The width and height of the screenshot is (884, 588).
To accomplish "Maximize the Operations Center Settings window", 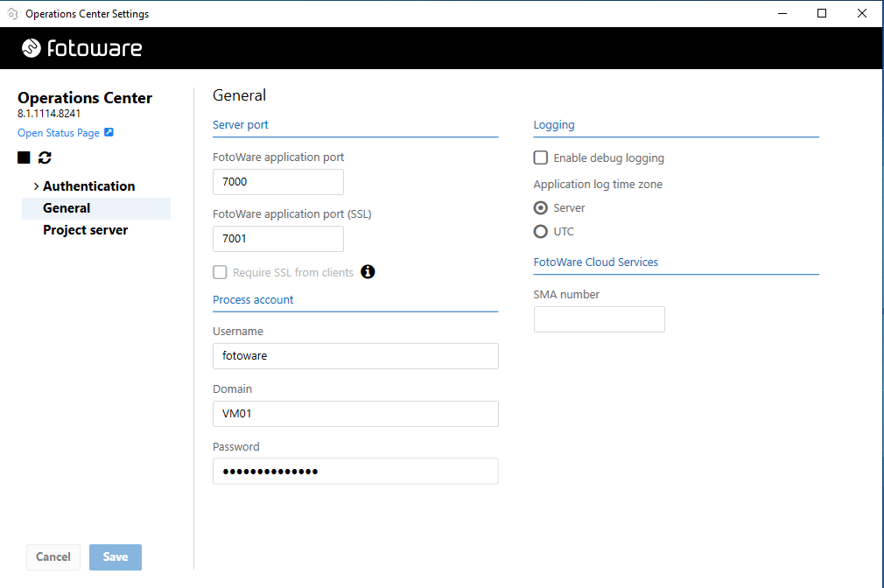I will [x=822, y=13].
